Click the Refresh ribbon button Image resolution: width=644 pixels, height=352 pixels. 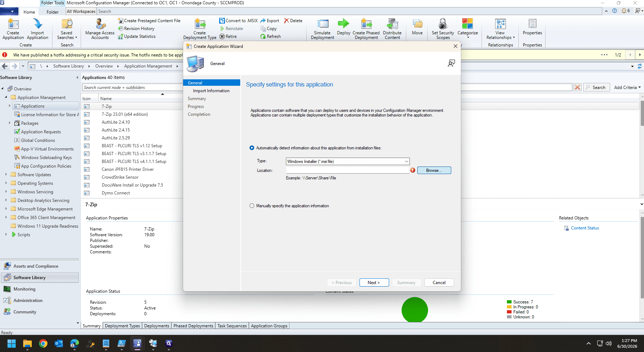point(271,36)
